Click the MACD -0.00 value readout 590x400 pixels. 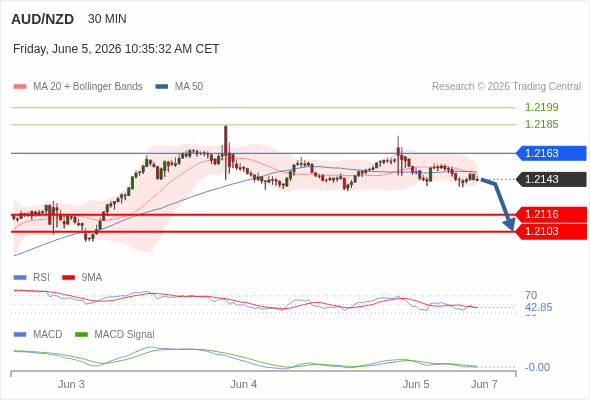click(537, 367)
